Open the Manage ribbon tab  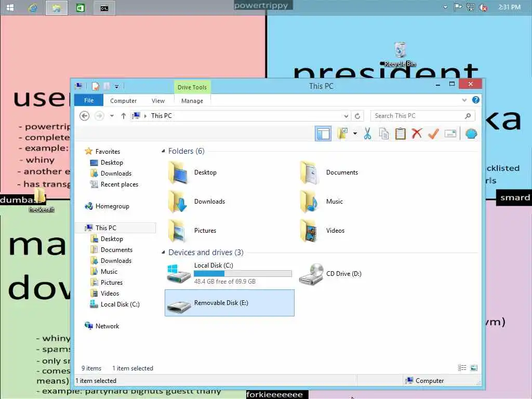(192, 101)
